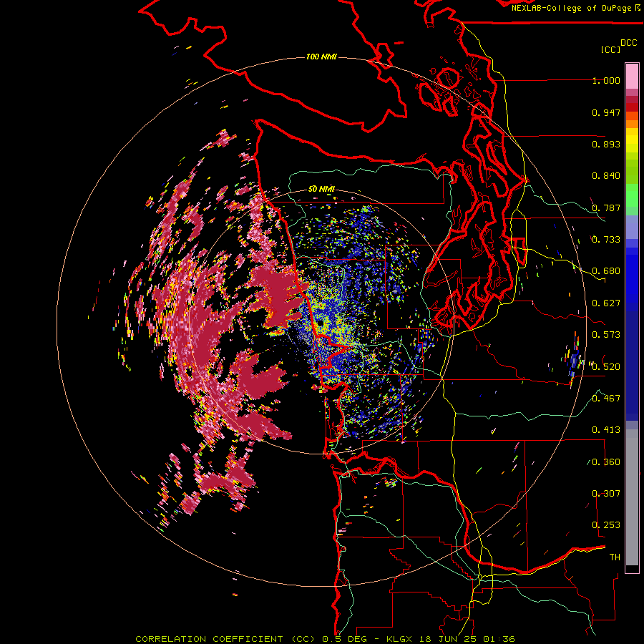Click the 18 JUN 25 date
The height and width of the screenshot is (644, 644).
point(449,639)
